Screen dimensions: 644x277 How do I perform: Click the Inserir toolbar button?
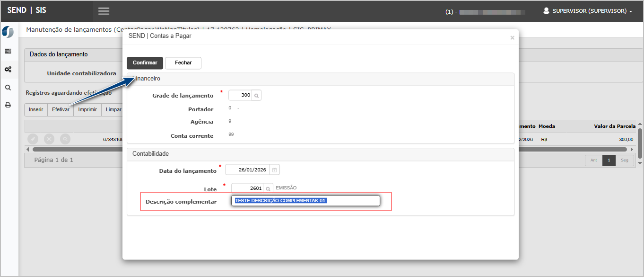[x=36, y=110]
